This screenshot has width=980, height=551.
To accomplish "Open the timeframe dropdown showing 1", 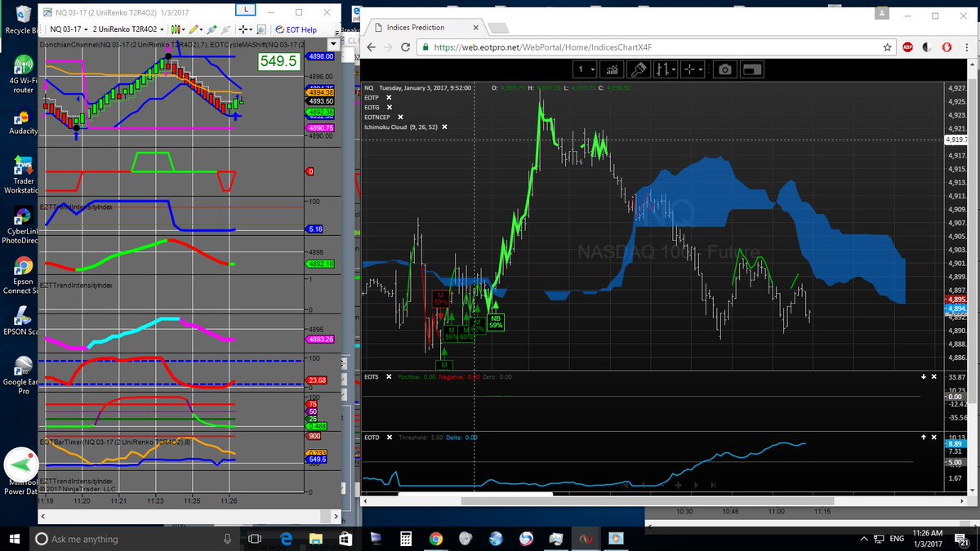I will 585,69.
